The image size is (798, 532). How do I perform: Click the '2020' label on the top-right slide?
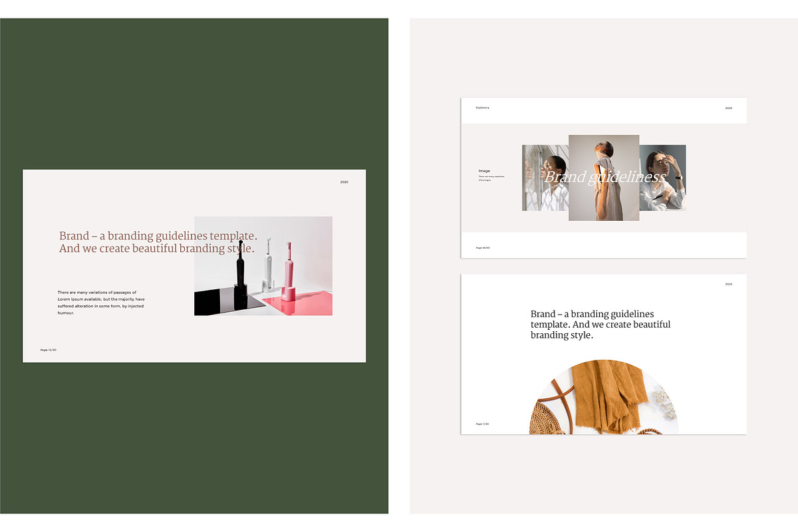click(x=728, y=108)
